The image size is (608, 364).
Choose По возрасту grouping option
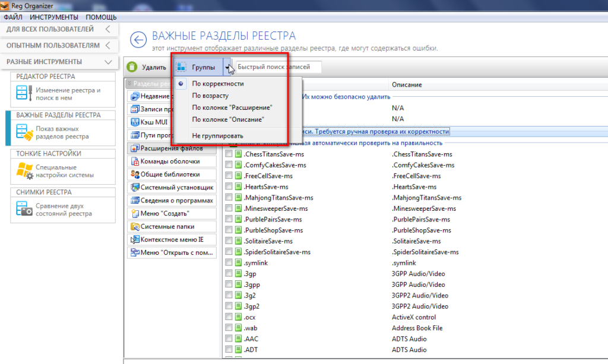click(210, 96)
